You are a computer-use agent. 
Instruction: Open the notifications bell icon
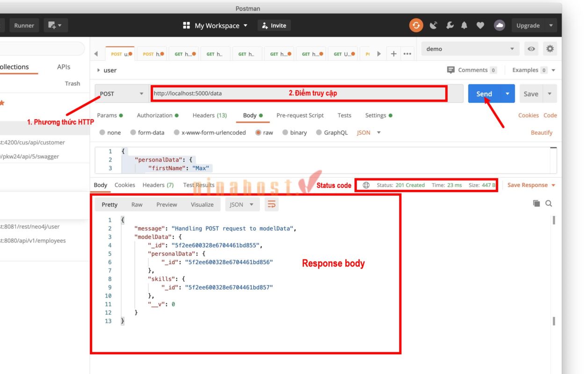click(x=465, y=25)
